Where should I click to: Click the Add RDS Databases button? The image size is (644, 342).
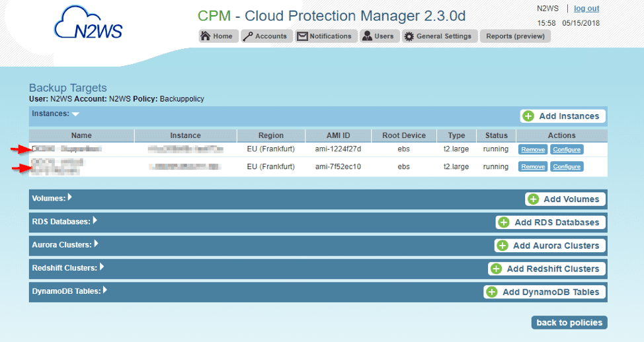point(550,222)
